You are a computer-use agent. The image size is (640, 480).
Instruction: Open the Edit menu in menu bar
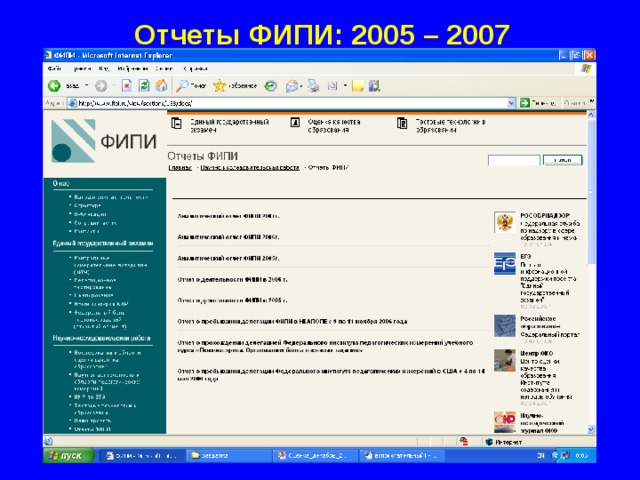coord(82,69)
